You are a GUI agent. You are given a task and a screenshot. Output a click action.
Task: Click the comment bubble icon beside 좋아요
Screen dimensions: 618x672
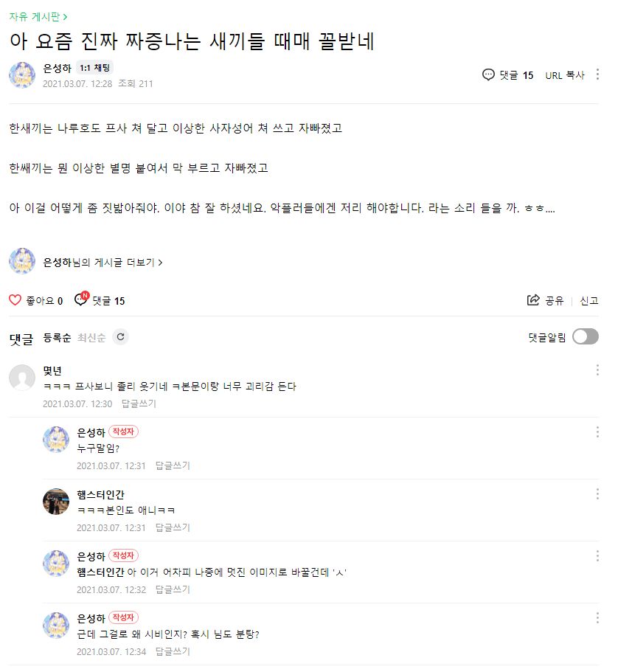click(81, 300)
